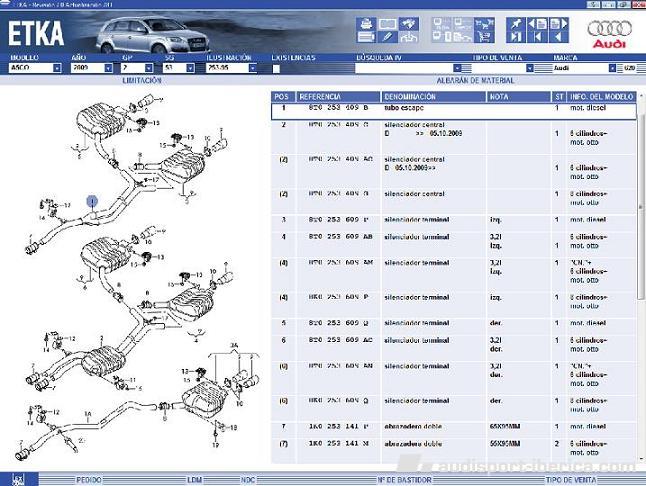Image resolution: width=646 pixels, height=486 pixels.
Task: Go to next illustration page icon
Action: coord(559,23)
